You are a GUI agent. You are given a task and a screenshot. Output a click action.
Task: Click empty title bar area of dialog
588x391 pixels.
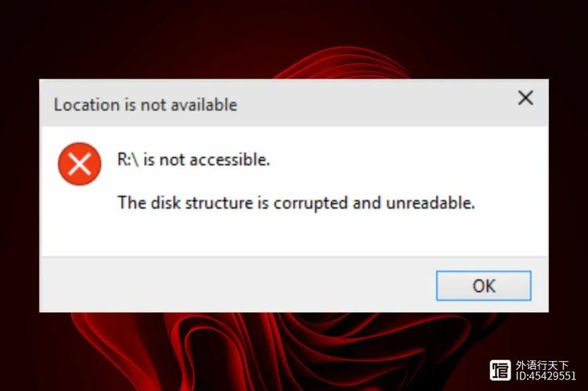pyautogui.click(x=375, y=104)
